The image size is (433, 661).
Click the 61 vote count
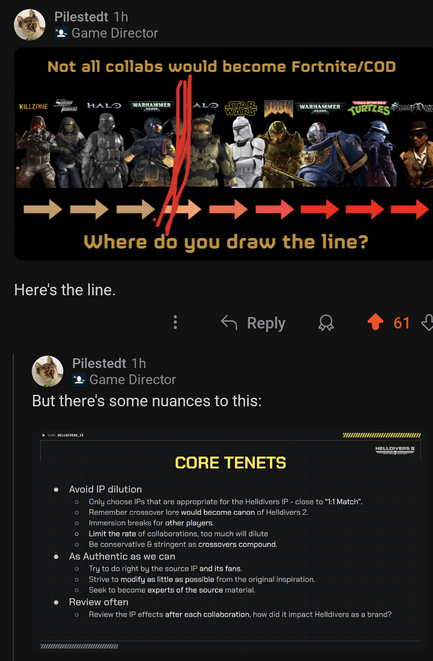pos(401,323)
